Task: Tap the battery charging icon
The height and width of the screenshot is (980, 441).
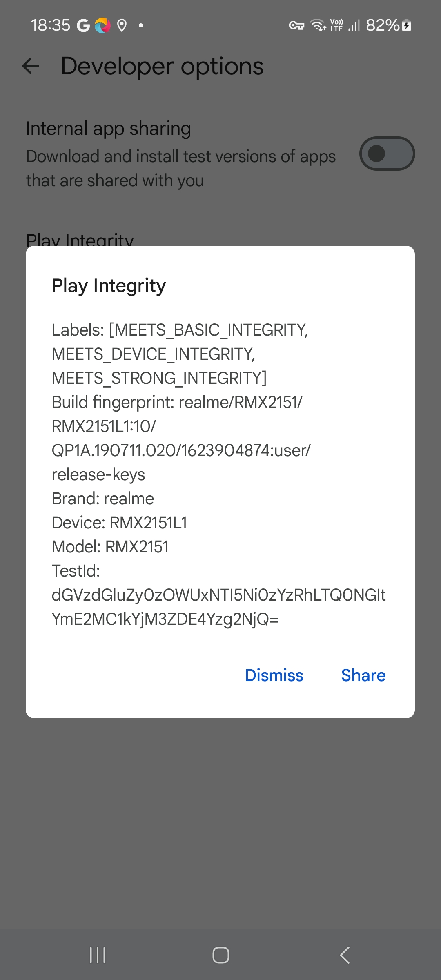Action: pyautogui.click(x=407, y=25)
